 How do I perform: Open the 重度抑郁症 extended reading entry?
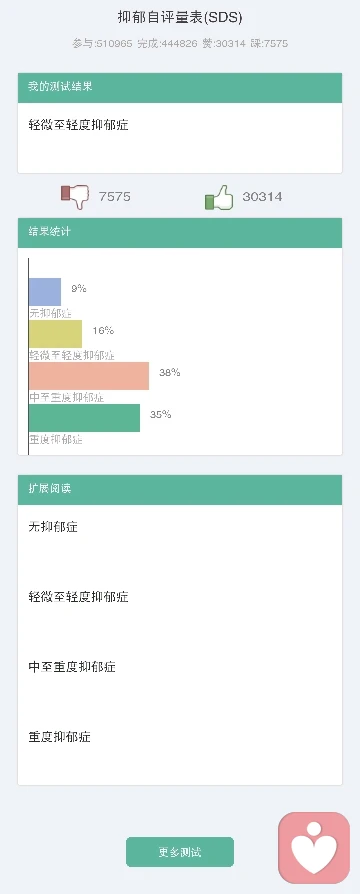[x=59, y=737]
